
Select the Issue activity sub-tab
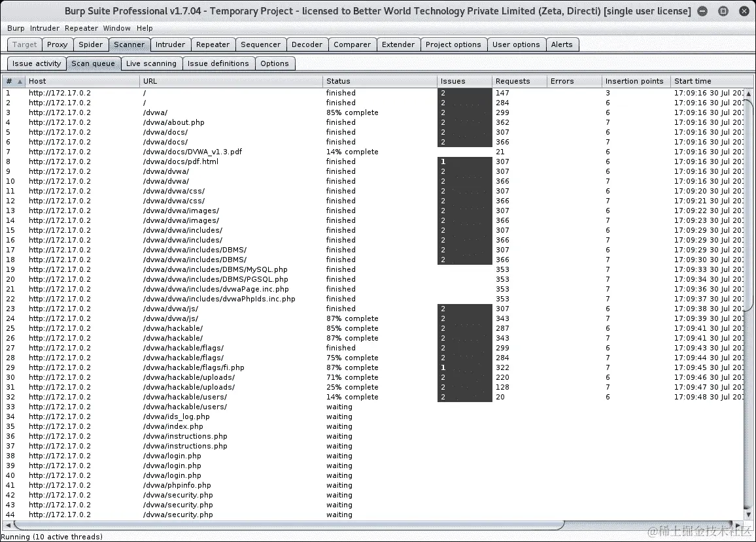coord(37,63)
